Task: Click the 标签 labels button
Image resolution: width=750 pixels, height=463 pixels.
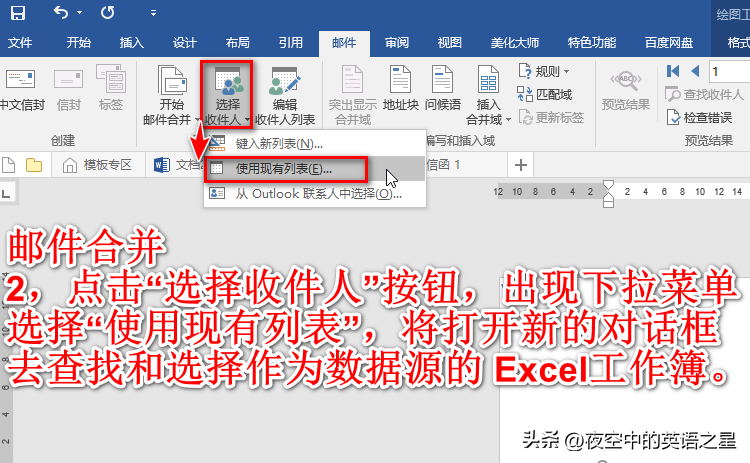Action: 111,89
